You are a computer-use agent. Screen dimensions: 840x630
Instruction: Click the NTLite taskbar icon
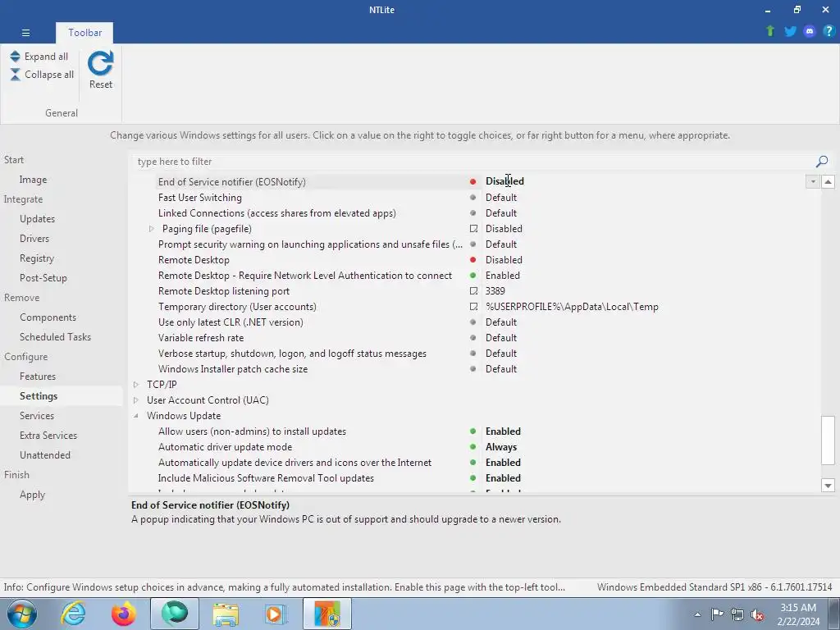327,614
